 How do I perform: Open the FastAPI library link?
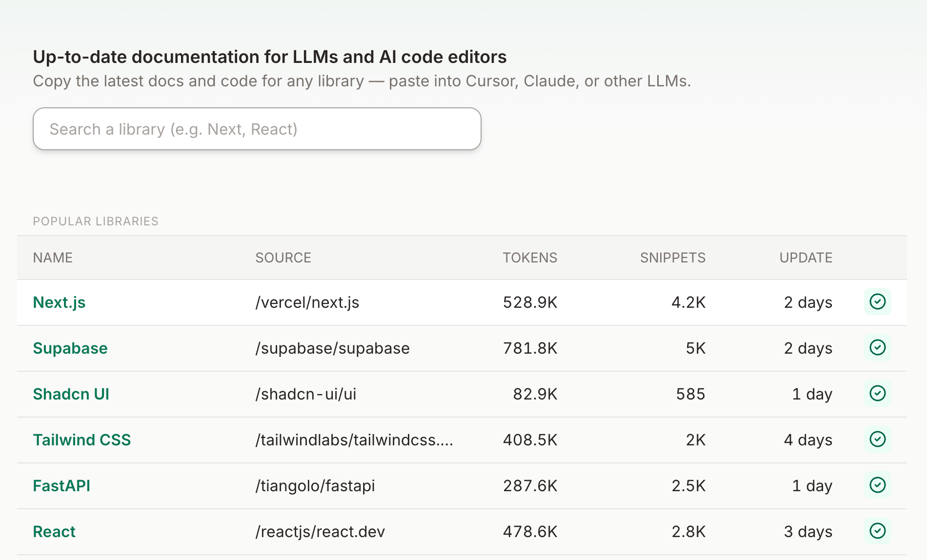click(61, 486)
